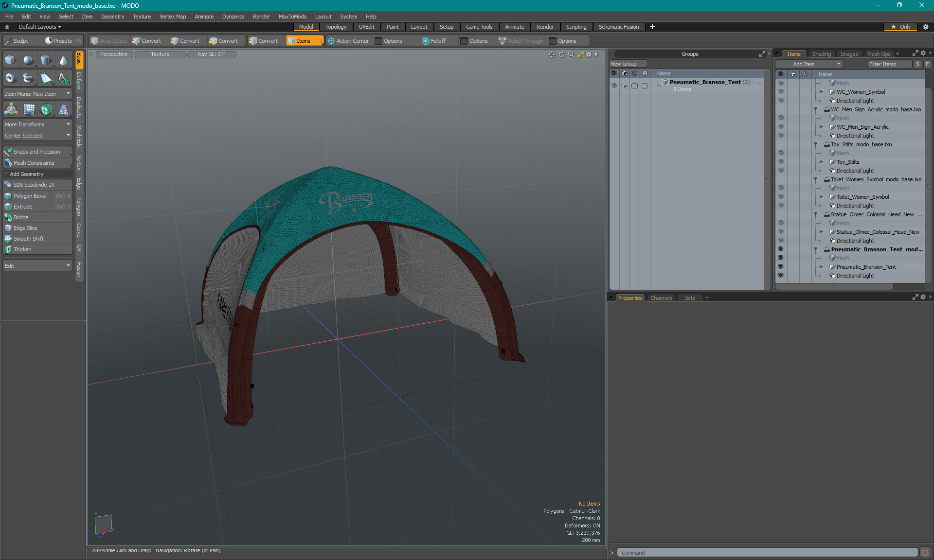This screenshot has width=934, height=560.
Task: Click the Bridge tool
Action: coord(37,217)
